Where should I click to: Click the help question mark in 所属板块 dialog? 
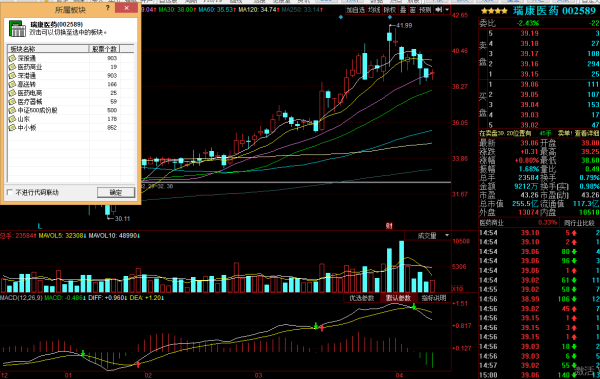(x=107, y=8)
